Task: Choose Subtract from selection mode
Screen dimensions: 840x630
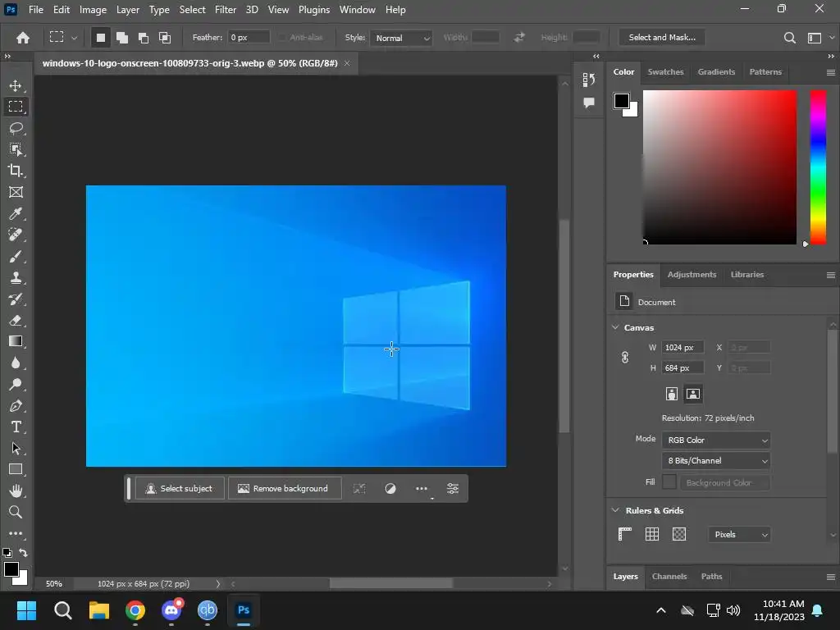Action: (x=144, y=38)
